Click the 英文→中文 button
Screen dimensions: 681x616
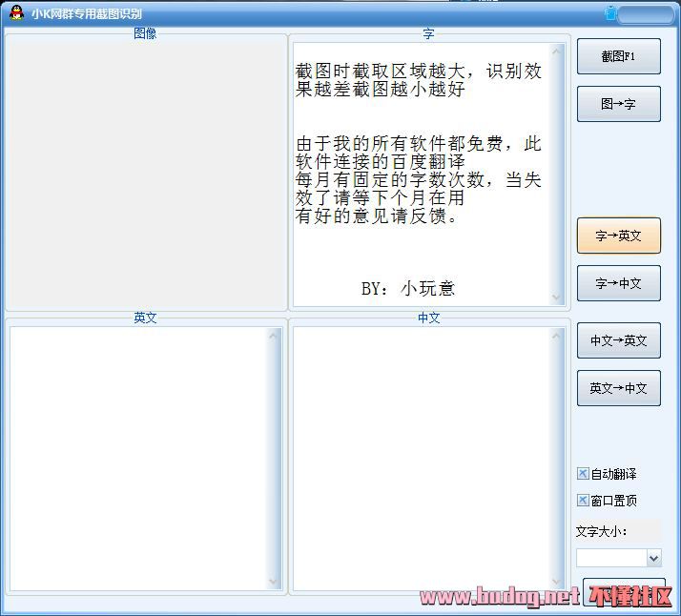pyautogui.click(x=618, y=388)
